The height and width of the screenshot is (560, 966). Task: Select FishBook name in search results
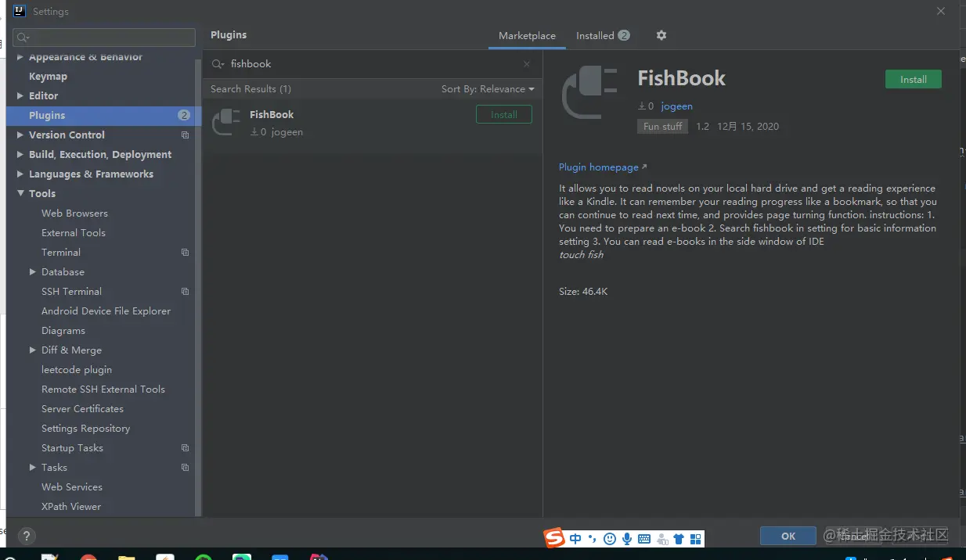(x=272, y=115)
